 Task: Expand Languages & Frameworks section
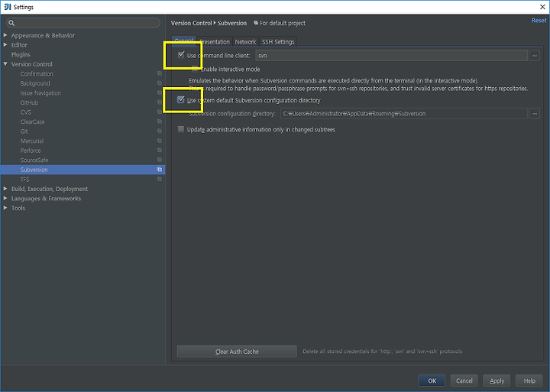(5, 198)
